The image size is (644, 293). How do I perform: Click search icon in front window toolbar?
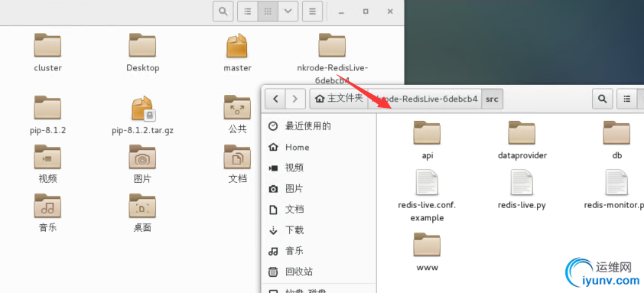click(602, 99)
